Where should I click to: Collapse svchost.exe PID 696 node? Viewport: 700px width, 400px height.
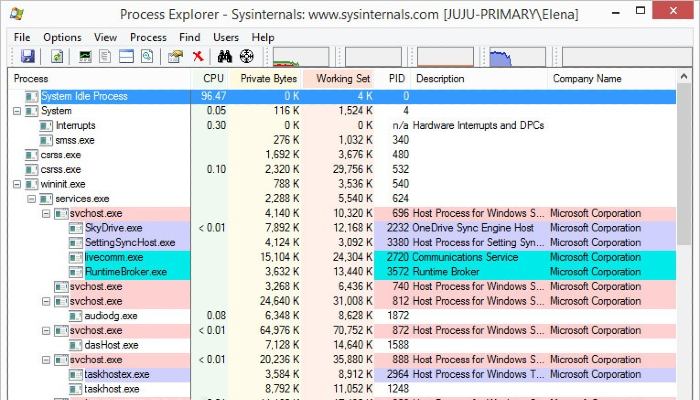coord(46,213)
